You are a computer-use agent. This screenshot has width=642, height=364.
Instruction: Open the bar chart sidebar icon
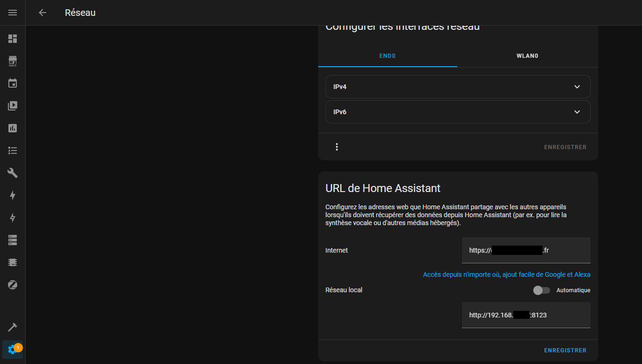click(x=13, y=128)
